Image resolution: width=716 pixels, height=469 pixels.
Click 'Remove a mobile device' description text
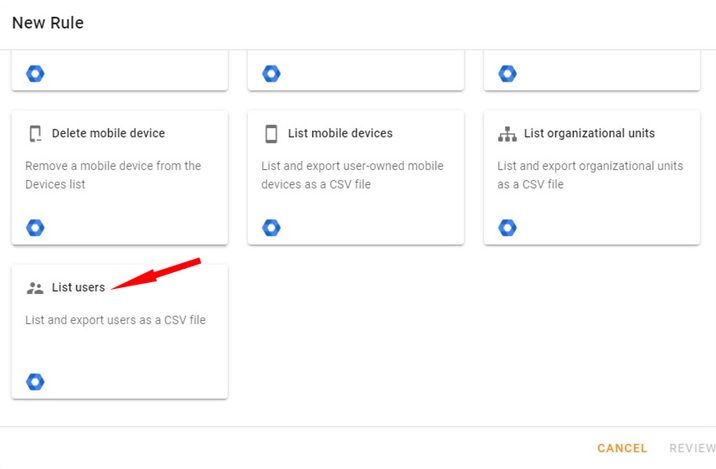(x=113, y=175)
